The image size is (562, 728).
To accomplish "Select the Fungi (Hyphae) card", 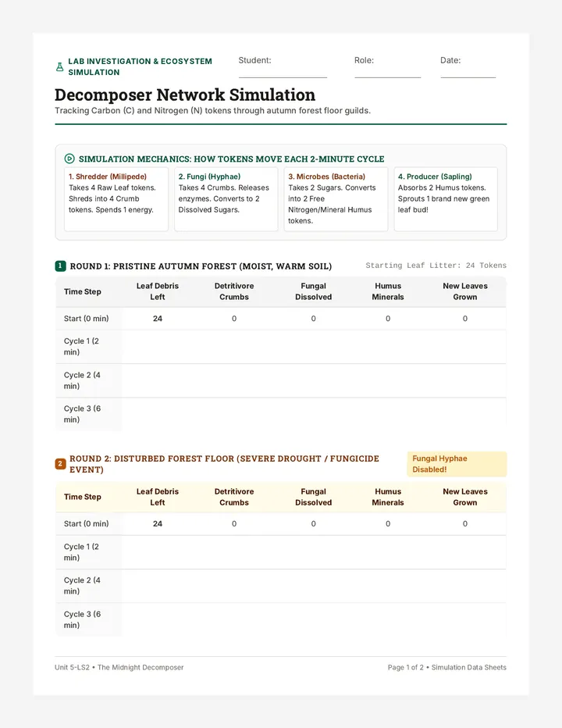I will 226,199.
